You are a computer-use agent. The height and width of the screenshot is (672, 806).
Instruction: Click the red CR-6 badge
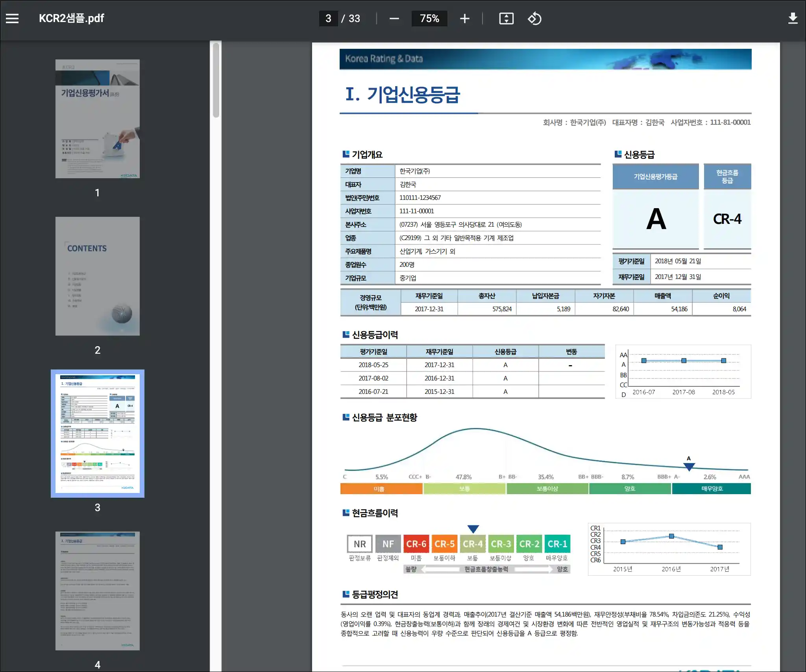coord(416,544)
